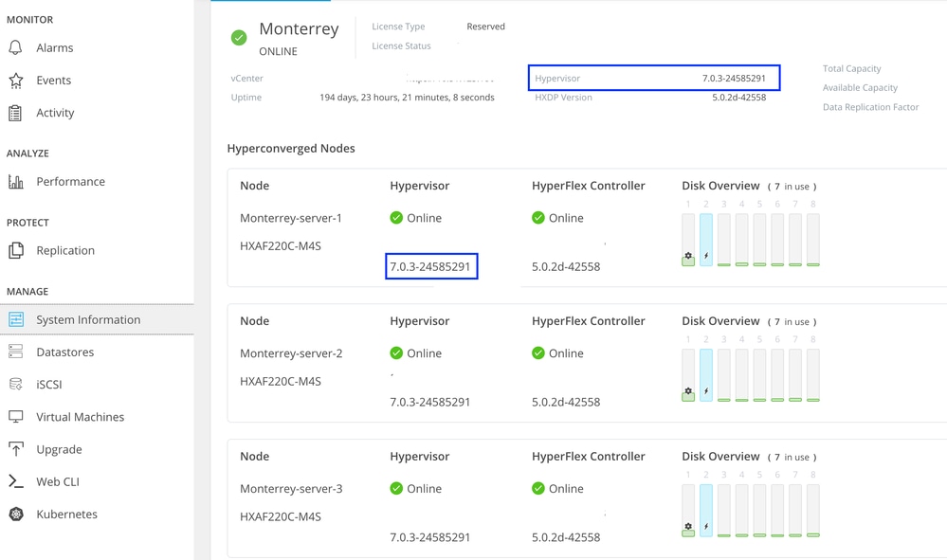
Task: Click the Activity clipboard icon
Action: pyautogui.click(x=16, y=113)
